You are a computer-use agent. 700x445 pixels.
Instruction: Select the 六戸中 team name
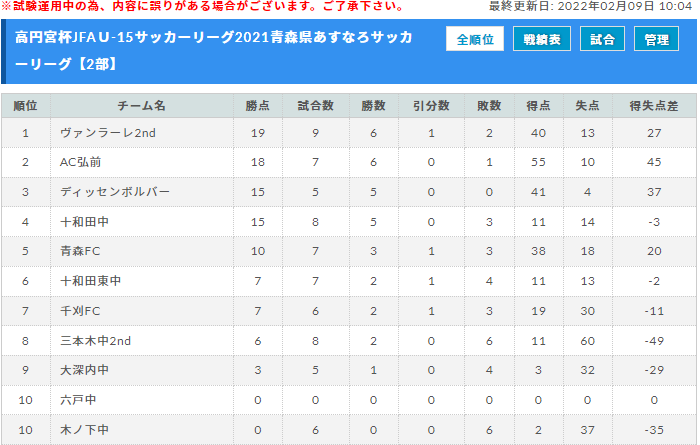pos(78,400)
